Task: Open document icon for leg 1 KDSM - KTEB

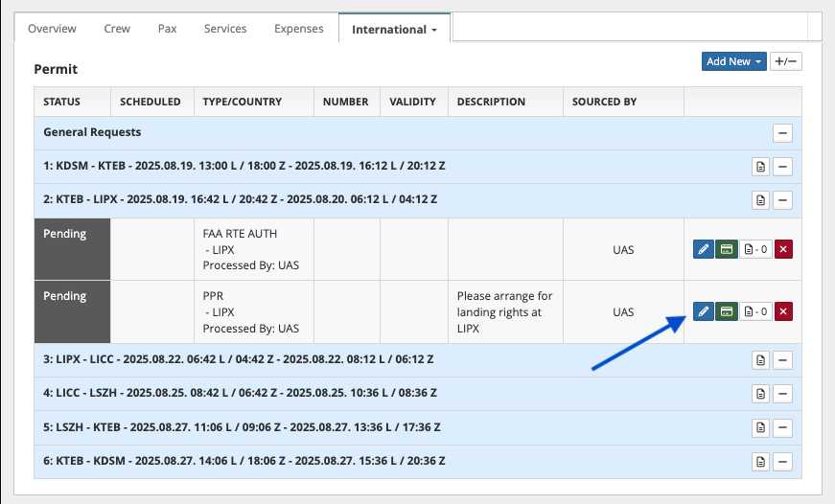Action: coord(760,167)
